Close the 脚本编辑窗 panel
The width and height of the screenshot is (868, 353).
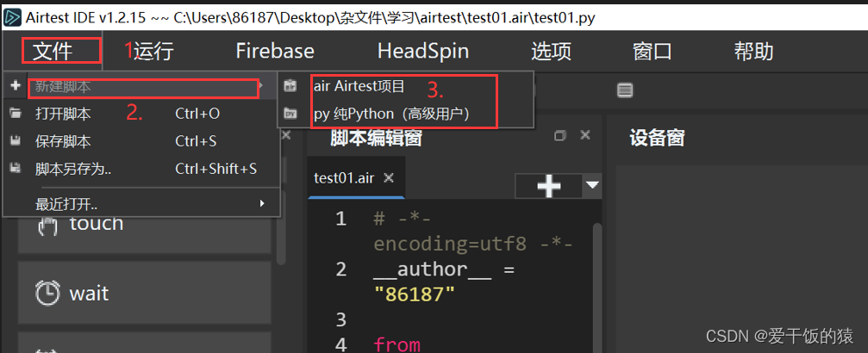click(584, 134)
